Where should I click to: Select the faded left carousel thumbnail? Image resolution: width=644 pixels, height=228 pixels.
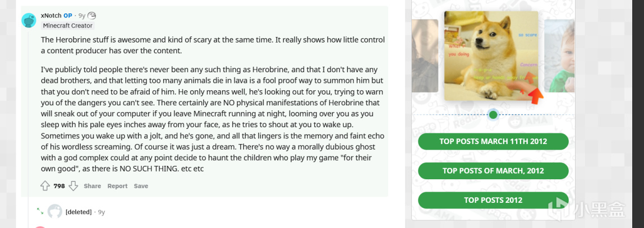click(425, 56)
